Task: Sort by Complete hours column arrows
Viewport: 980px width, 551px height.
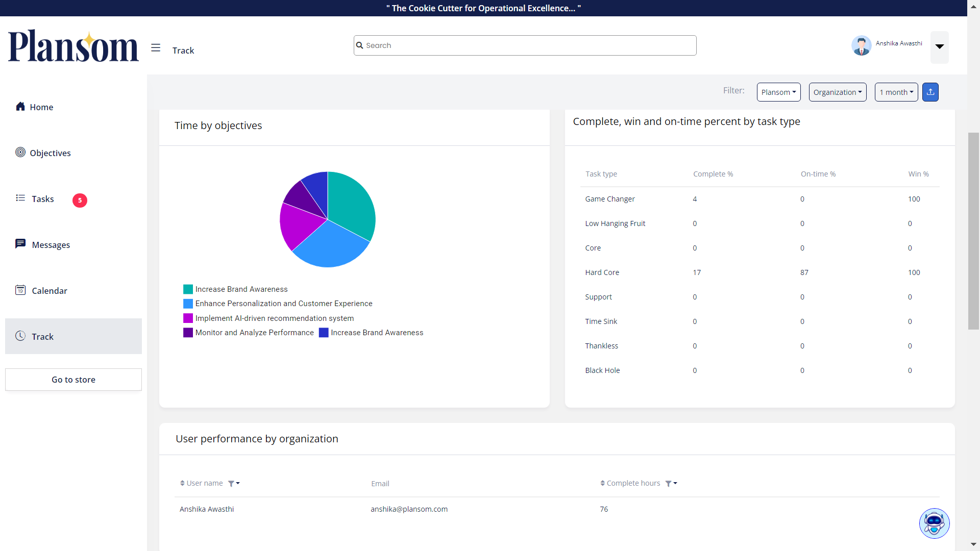Action: (x=602, y=483)
